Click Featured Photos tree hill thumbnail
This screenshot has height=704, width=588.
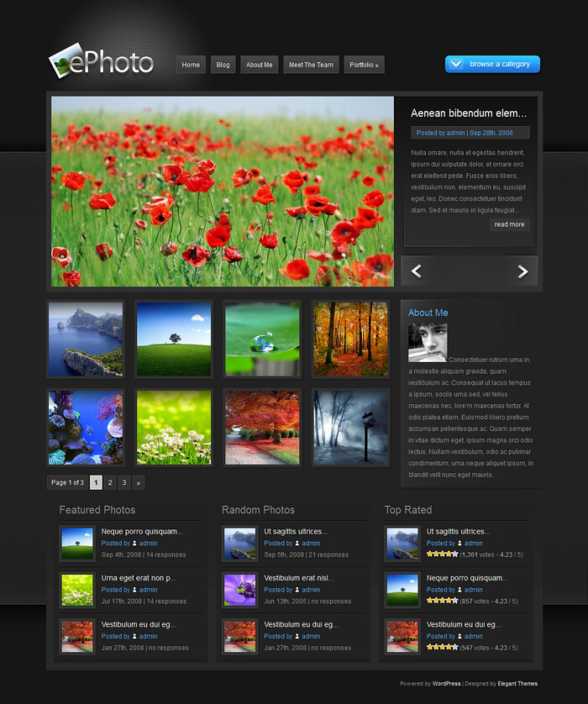77,544
